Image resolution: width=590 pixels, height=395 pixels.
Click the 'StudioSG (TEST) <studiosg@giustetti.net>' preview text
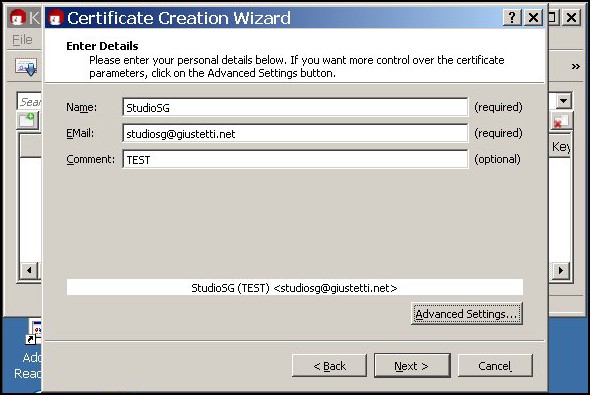(294, 288)
